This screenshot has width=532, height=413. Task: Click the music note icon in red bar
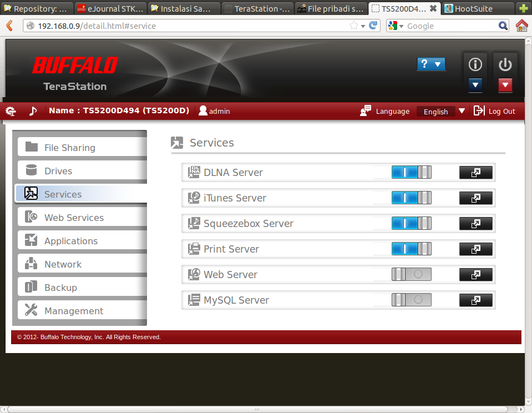[33, 110]
